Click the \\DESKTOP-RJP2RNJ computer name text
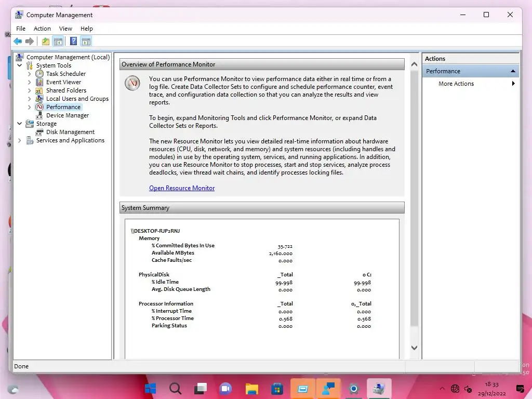The image size is (532, 399). (155, 231)
